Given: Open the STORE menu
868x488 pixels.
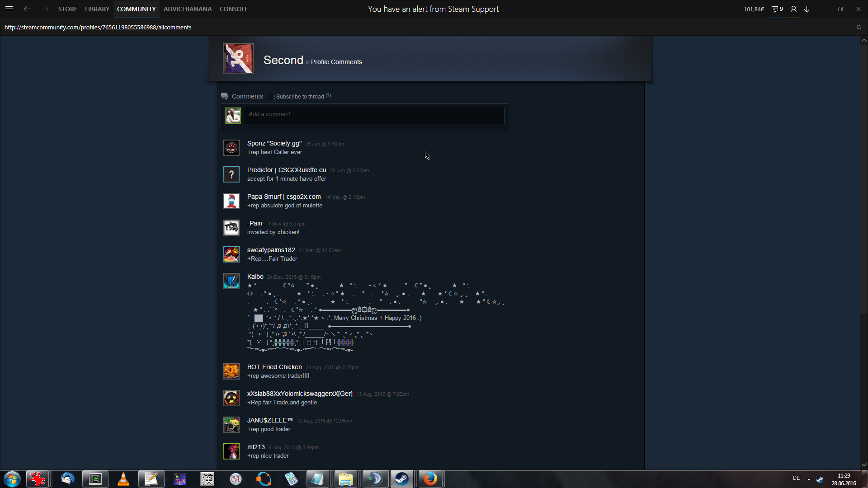Looking at the screenshot, I should tap(67, 9).
